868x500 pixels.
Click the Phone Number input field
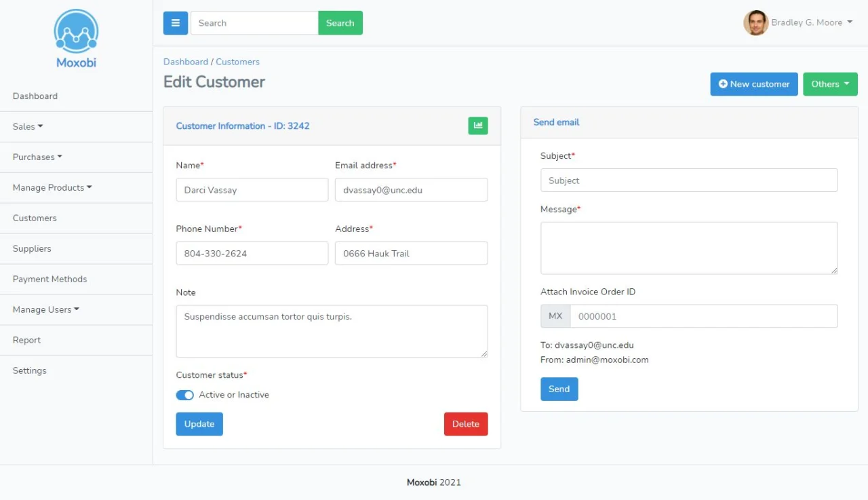click(252, 254)
